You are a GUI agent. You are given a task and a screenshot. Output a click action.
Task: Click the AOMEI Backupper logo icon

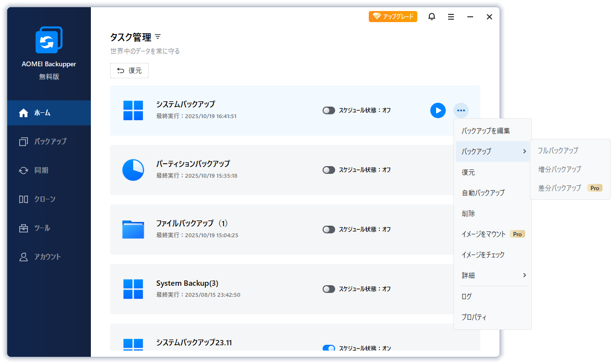(49, 40)
